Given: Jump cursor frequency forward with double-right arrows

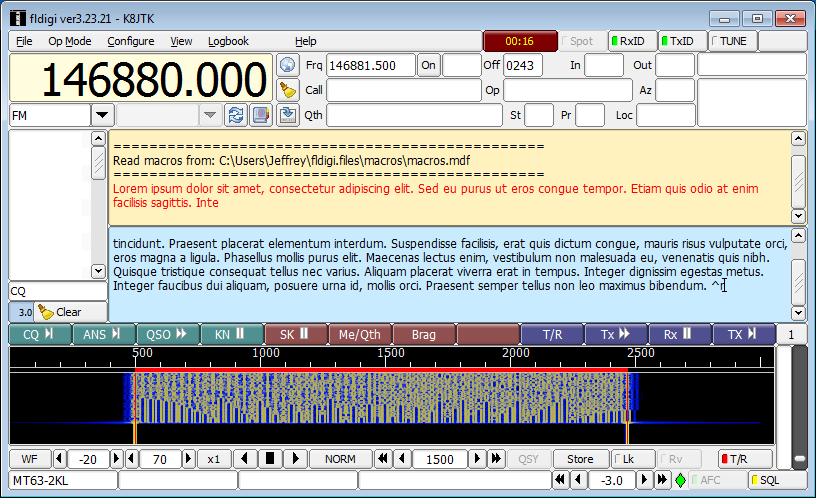Looking at the screenshot, I should [x=496, y=458].
